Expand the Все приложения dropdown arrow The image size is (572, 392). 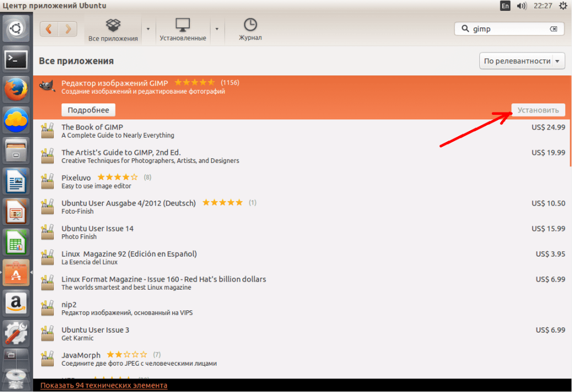click(148, 29)
